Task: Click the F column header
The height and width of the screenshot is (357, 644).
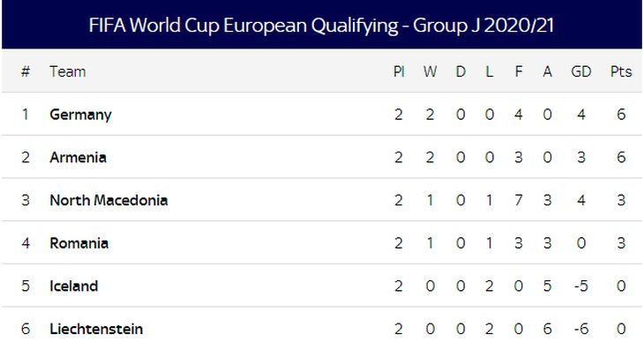Action: 519,72
